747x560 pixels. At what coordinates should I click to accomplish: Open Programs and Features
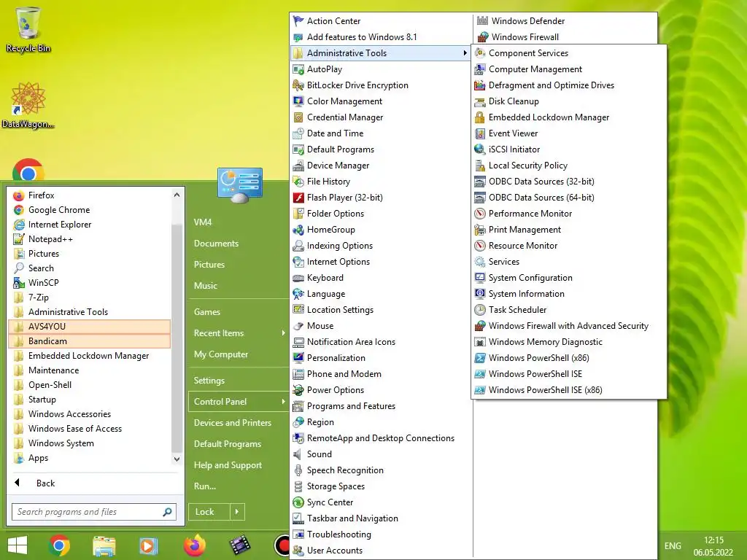point(381,406)
